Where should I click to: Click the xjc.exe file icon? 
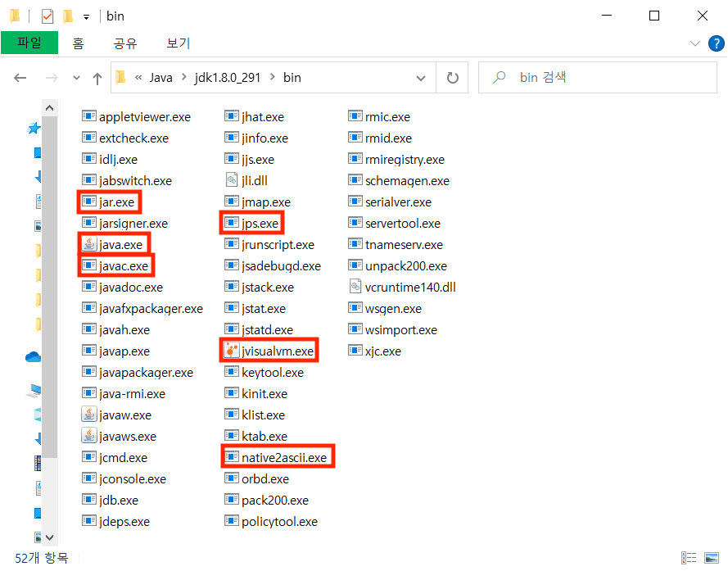click(355, 351)
